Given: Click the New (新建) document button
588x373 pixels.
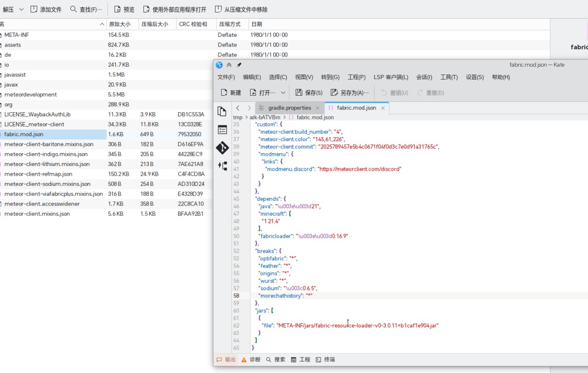Looking at the screenshot, I should (231, 92).
